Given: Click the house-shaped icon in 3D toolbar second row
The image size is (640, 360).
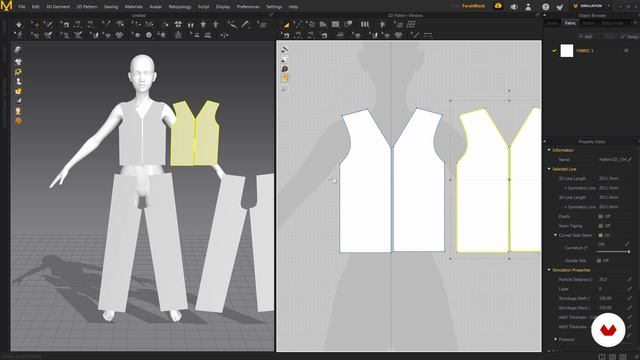Looking at the screenshot, I should tap(178, 36).
